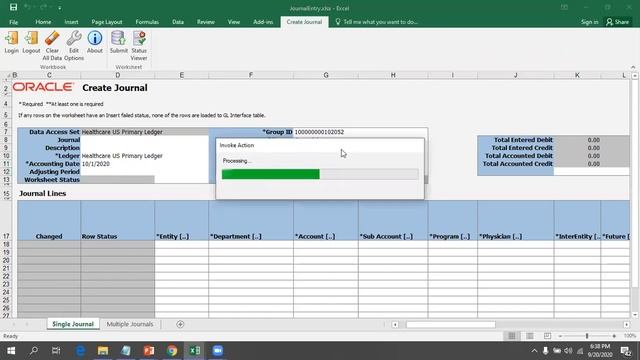This screenshot has width=640, height=360.
Task: Click the Share button
Action: click(618, 22)
